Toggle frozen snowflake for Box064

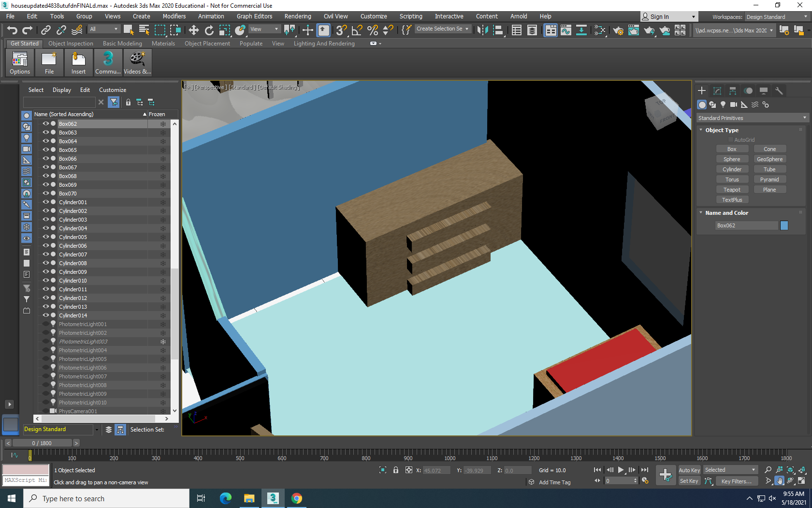click(163, 141)
